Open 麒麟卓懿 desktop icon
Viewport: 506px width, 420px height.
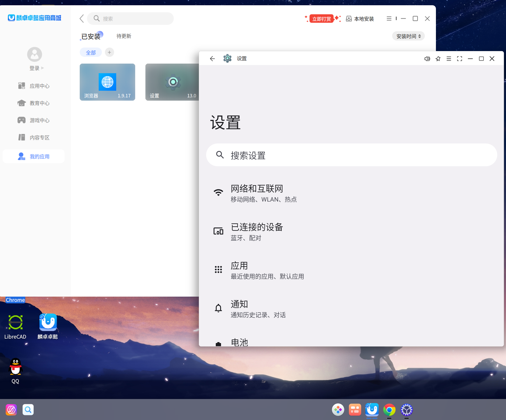tap(48, 327)
